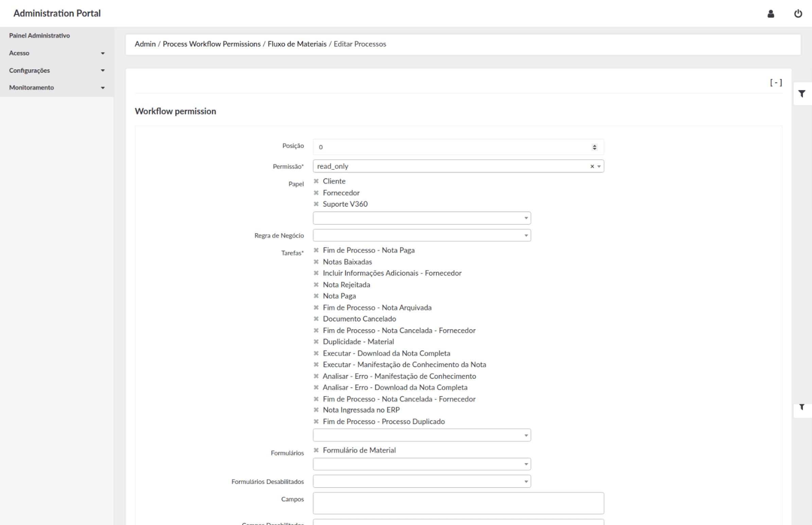This screenshot has height=525, width=812.
Task: Open the Formulários Desabilitados dropdown
Action: [422, 481]
